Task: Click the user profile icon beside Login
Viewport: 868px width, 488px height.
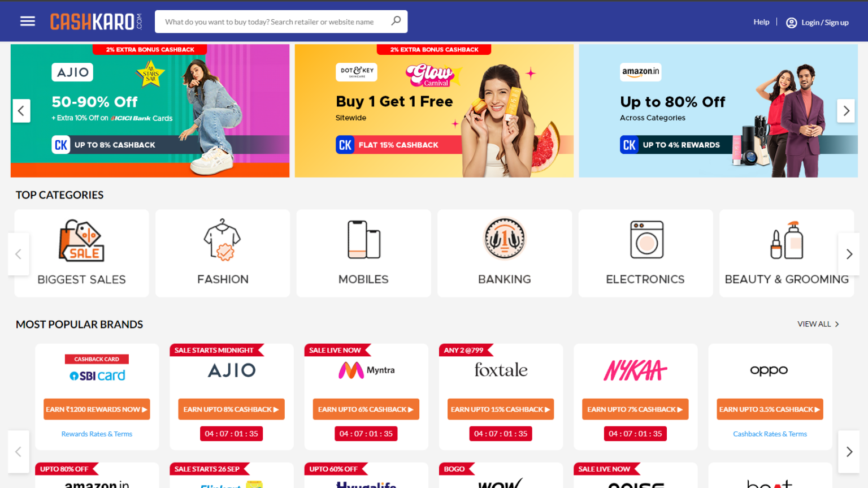Action: click(x=791, y=23)
